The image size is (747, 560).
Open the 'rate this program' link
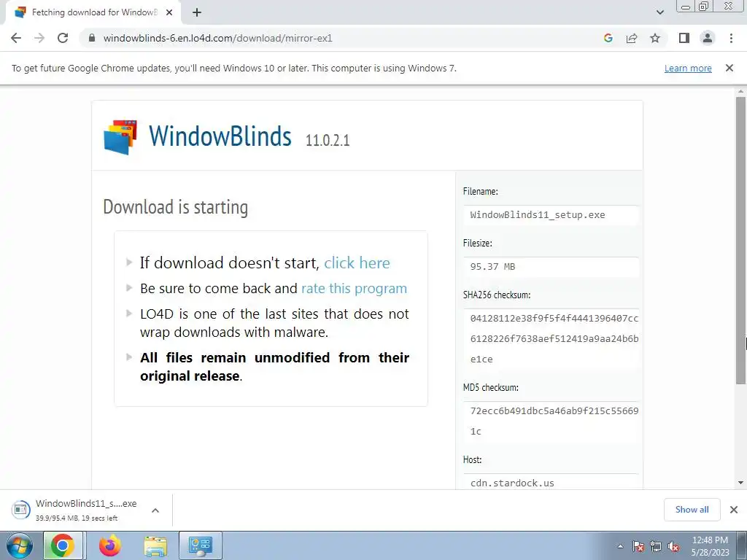[354, 289]
